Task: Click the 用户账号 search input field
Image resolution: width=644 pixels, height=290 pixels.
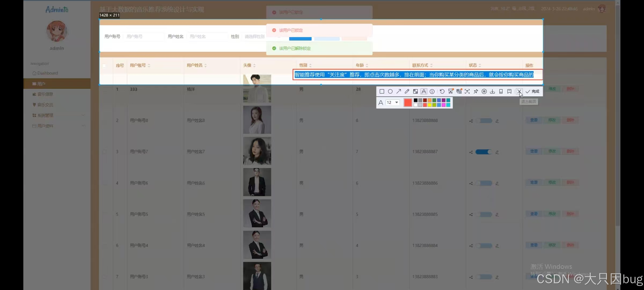Action: pyautogui.click(x=144, y=37)
